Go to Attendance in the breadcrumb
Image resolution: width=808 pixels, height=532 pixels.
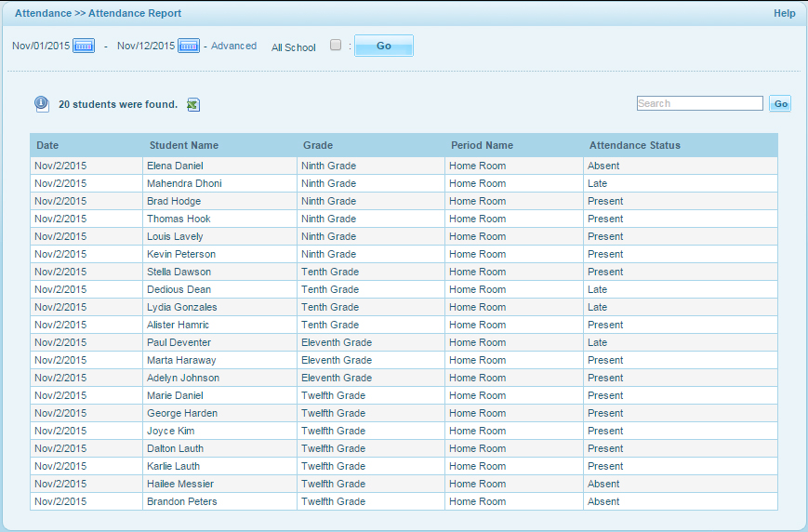43,14
